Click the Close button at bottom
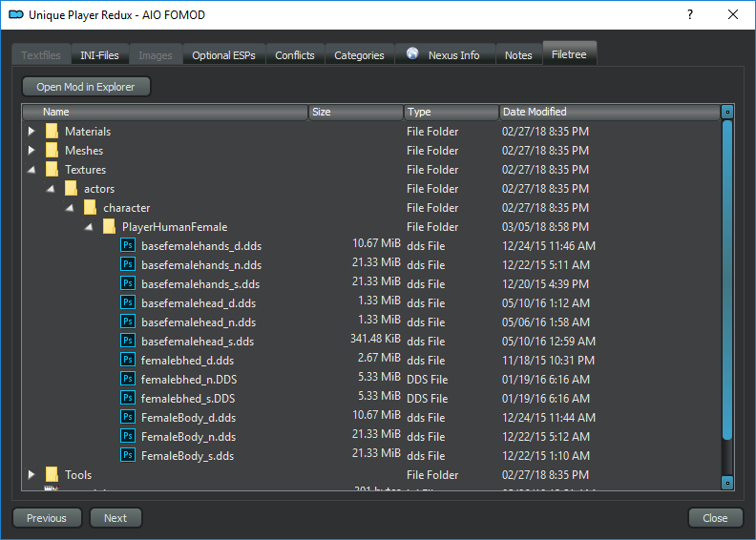The height and width of the screenshot is (540, 756). [x=715, y=518]
